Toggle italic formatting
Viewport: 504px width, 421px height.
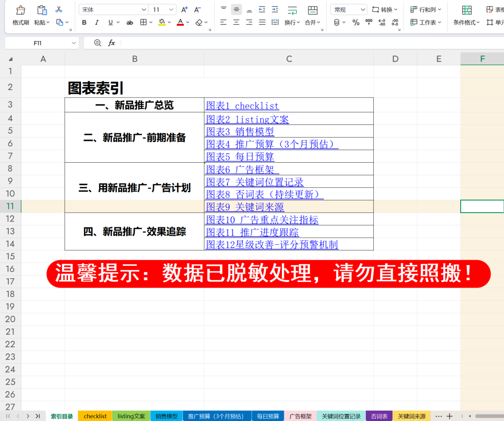[97, 22]
